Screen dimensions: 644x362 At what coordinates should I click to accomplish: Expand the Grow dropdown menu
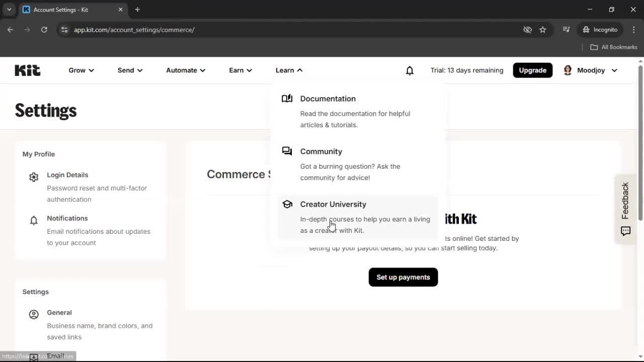(80, 70)
